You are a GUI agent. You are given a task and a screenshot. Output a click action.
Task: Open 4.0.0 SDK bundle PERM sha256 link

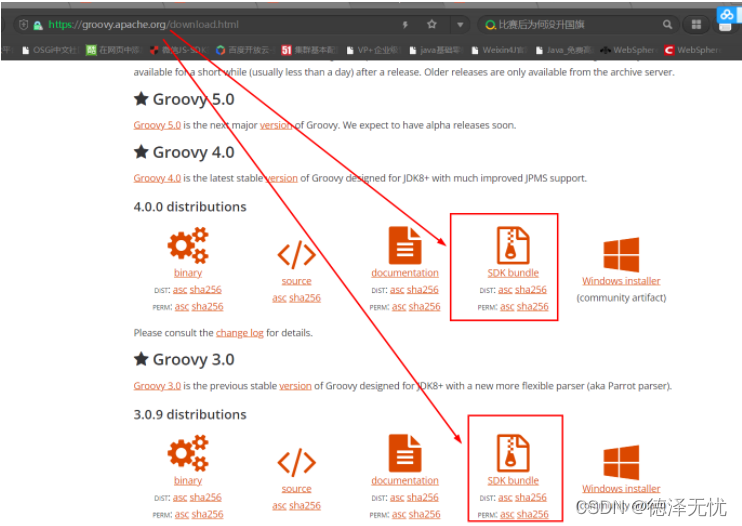tap(533, 307)
